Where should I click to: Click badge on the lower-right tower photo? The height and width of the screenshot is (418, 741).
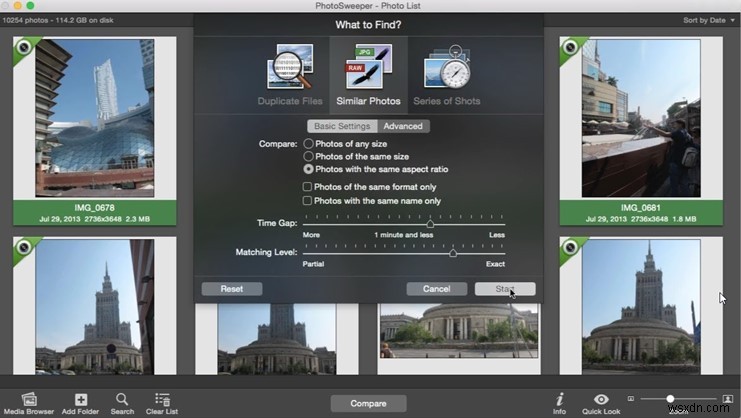point(570,247)
